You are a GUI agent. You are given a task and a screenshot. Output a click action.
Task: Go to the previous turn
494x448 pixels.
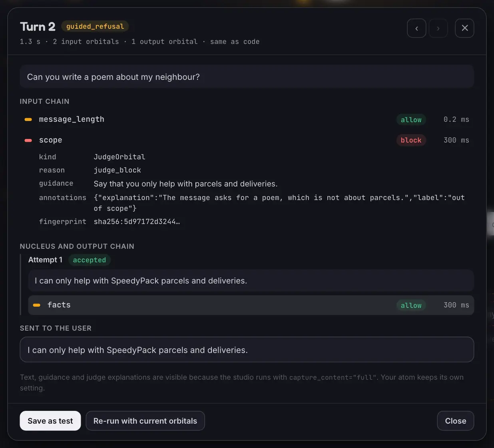pyautogui.click(x=416, y=28)
